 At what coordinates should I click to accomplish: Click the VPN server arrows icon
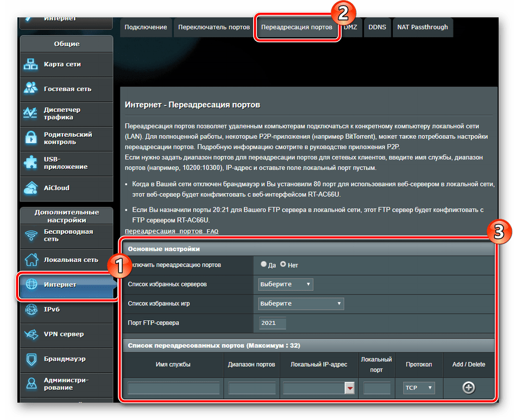pyautogui.click(x=32, y=334)
